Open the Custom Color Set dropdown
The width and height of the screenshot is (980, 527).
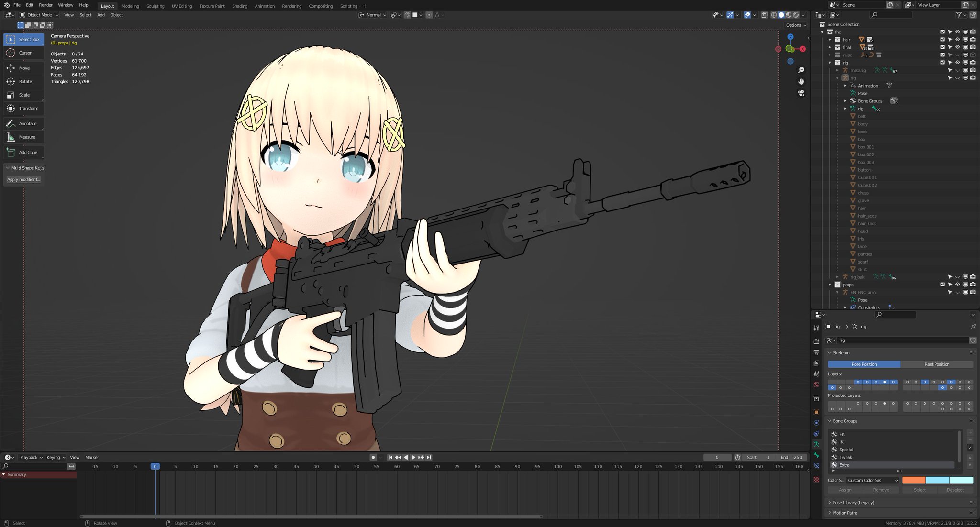point(872,480)
